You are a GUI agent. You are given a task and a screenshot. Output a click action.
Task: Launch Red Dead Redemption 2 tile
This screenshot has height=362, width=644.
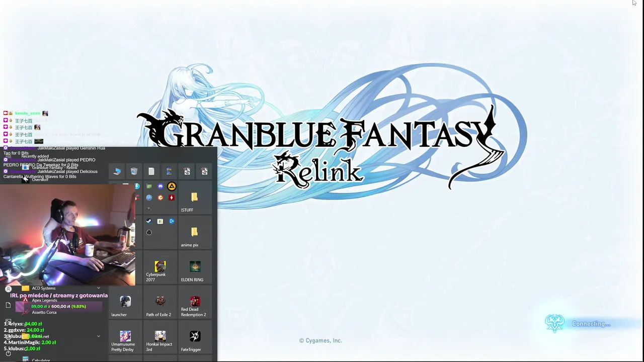click(195, 303)
